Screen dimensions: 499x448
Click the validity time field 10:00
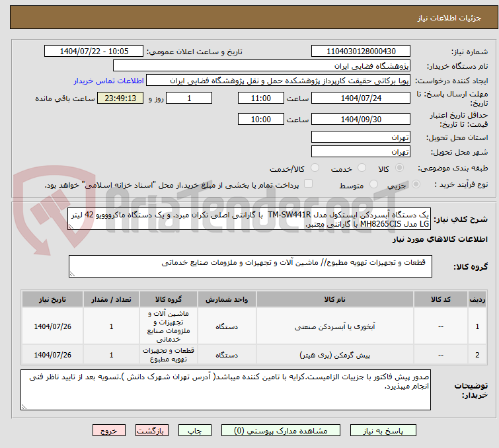click(261, 120)
